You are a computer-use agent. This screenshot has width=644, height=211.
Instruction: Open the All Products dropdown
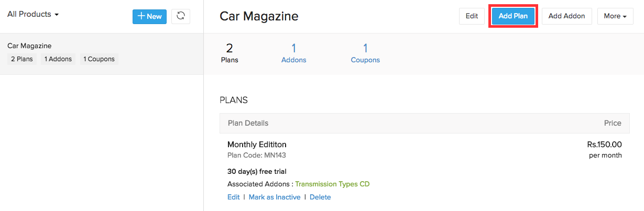33,14
